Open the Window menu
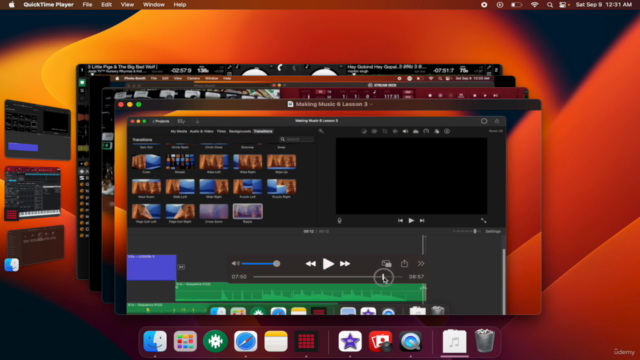 coord(154,4)
